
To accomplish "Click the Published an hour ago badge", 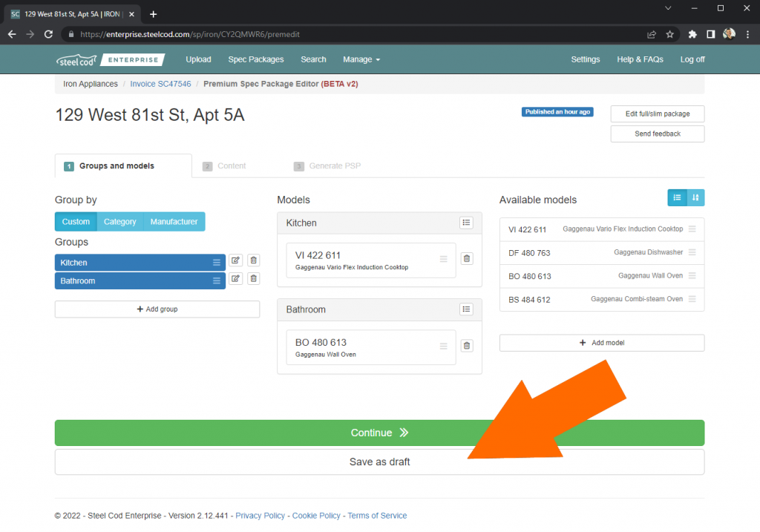I will click(557, 112).
